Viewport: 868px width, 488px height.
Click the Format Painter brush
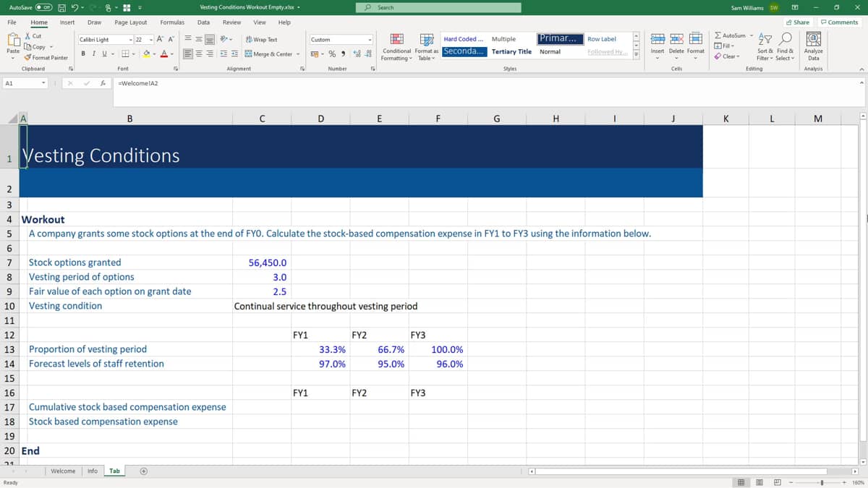[28, 57]
